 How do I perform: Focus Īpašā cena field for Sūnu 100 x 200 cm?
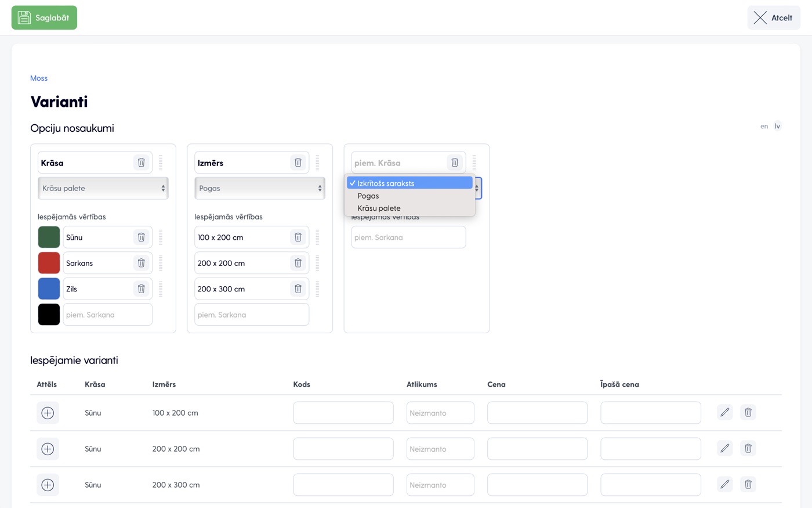pyautogui.click(x=651, y=413)
